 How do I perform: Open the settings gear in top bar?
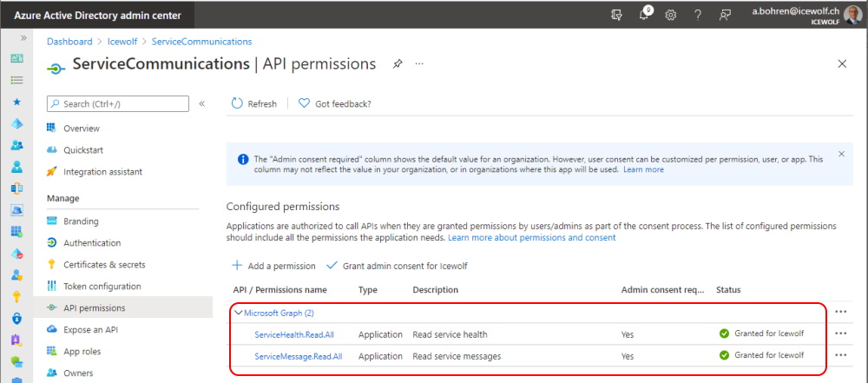671,16
